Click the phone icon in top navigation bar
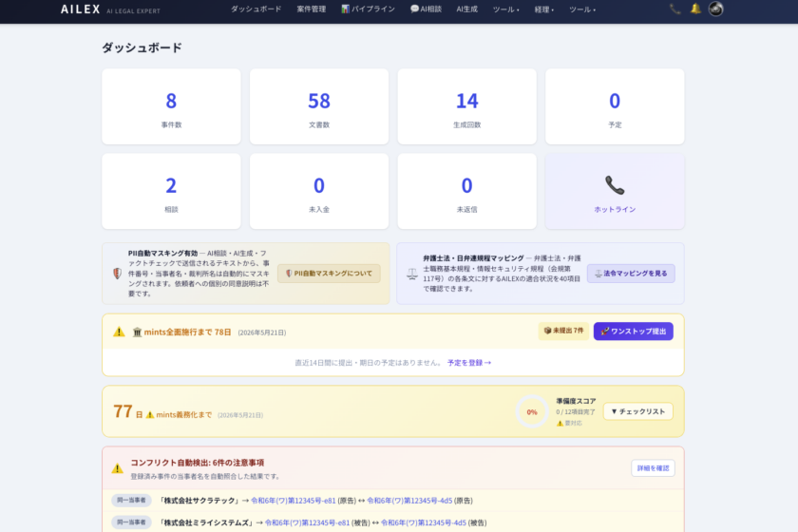The height and width of the screenshot is (532, 798). click(x=674, y=9)
